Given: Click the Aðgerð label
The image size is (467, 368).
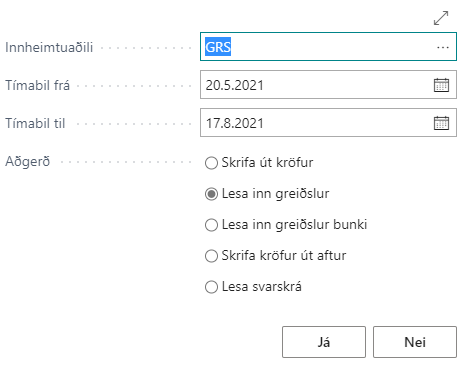Looking at the screenshot, I should [x=28, y=162].
